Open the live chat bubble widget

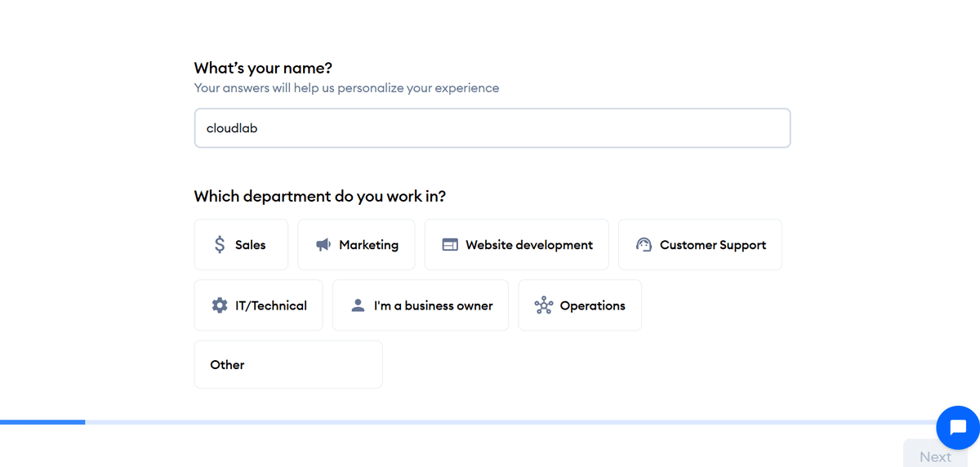tap(958, 427)
